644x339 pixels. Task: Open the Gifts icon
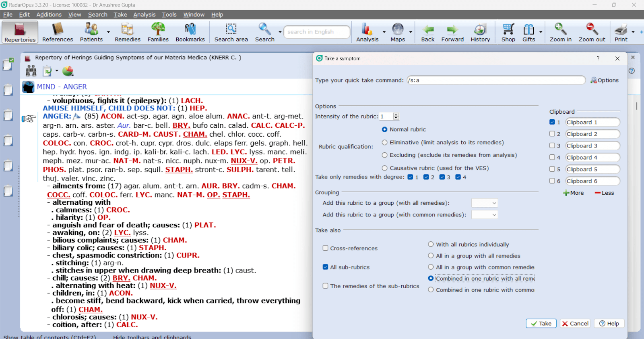click(529, 32)
